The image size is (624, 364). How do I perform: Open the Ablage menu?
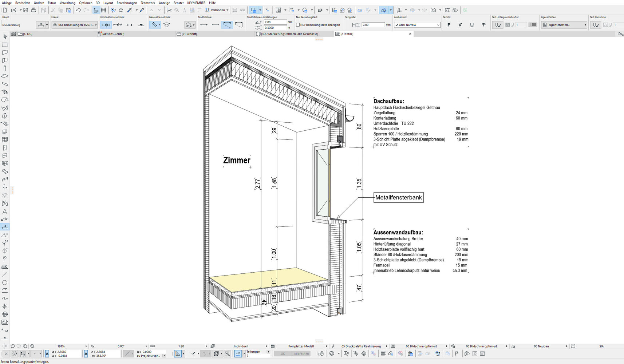pos(7,3)
